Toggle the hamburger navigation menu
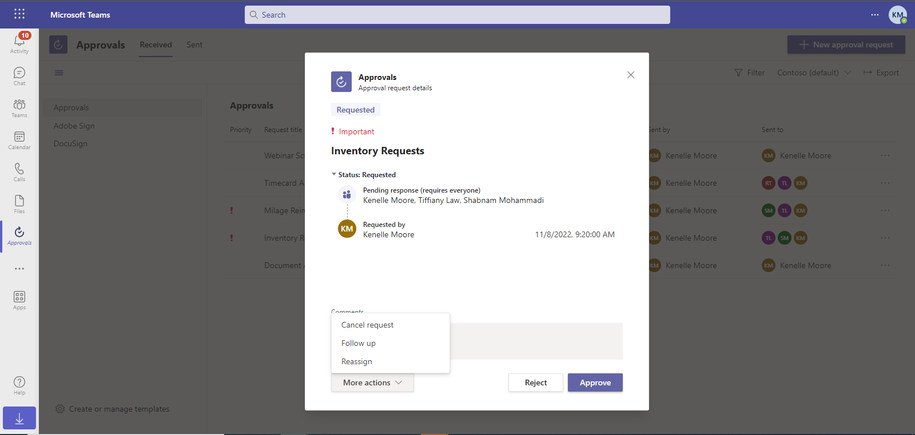The image size is (915, 435). [59, 73]
